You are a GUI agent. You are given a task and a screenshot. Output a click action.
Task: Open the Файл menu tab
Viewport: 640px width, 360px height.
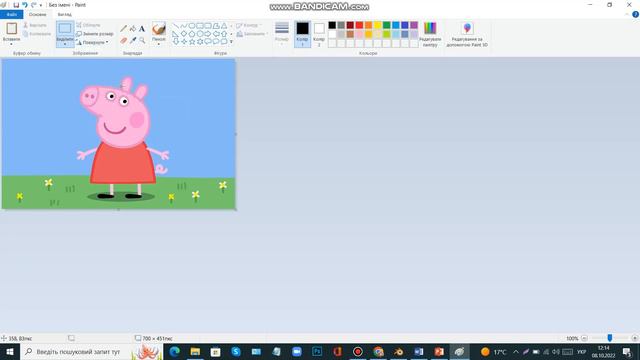11,14
